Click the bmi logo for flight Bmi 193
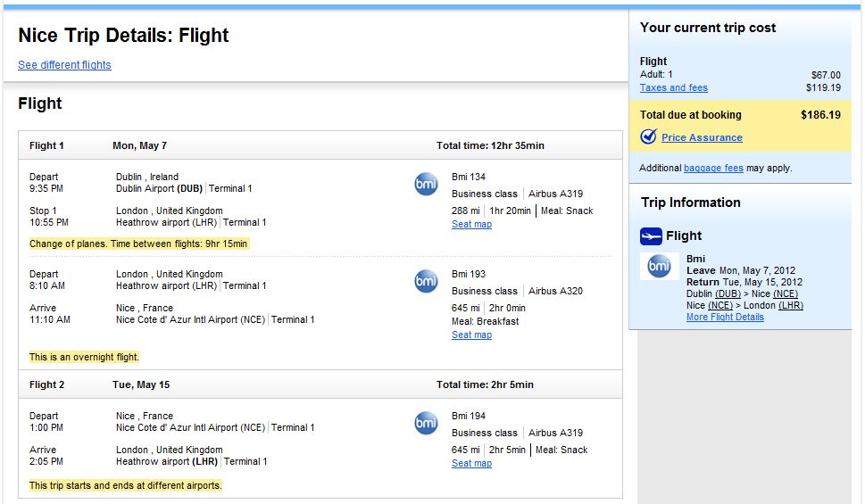 coord(427,282)
